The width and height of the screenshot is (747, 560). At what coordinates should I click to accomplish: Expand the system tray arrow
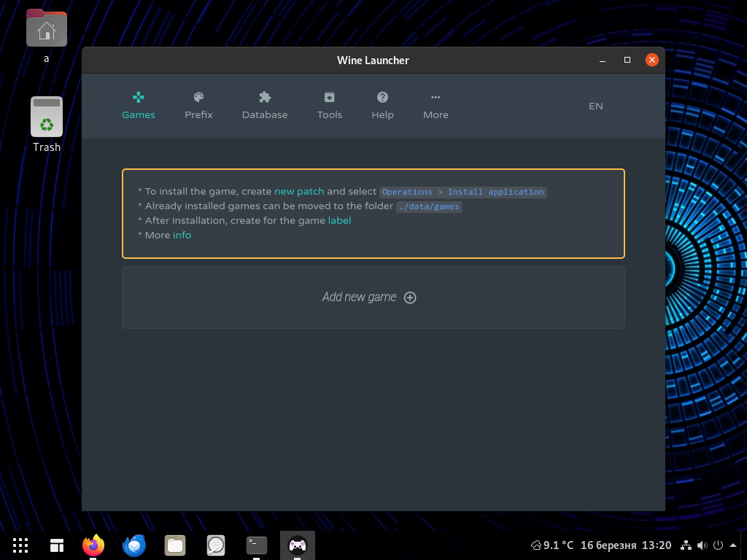pos(733,545)
